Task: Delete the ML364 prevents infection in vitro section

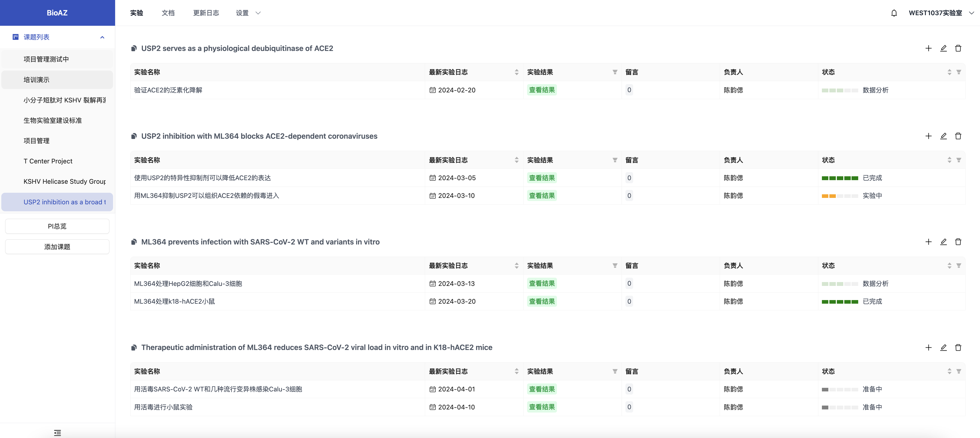Action: click(x=958, y=242)
